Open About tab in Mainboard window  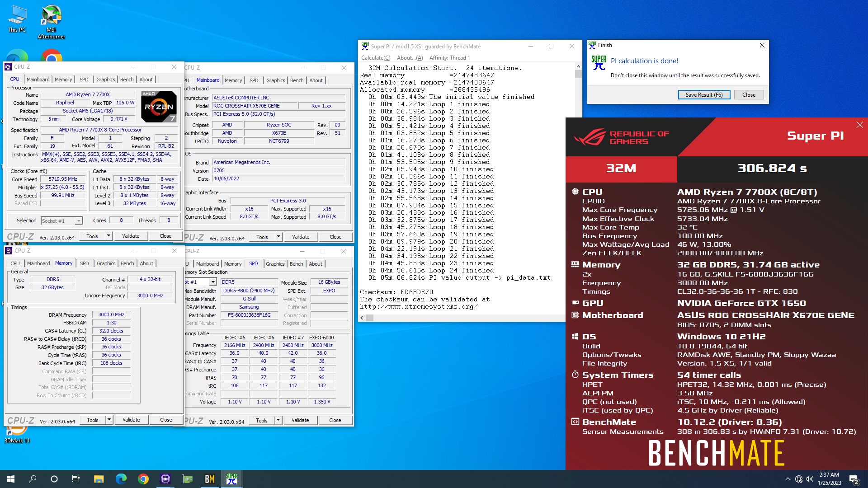[316, 80]
